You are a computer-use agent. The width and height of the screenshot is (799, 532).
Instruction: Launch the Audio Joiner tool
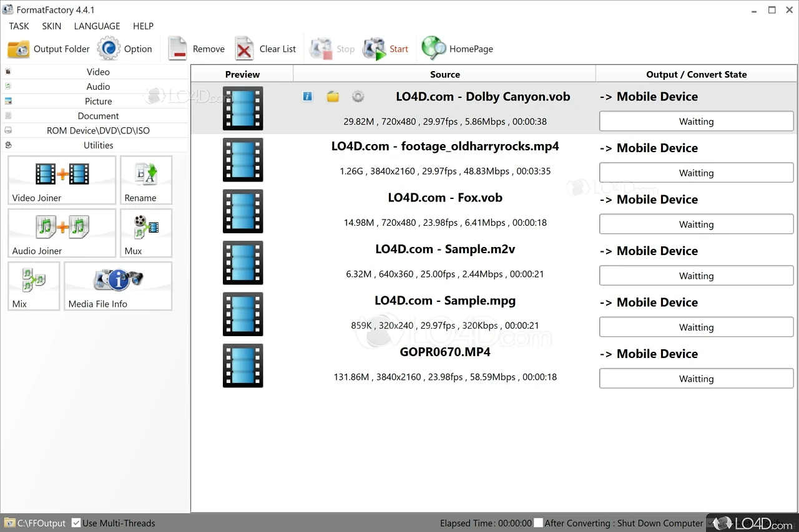pos(62,233)
